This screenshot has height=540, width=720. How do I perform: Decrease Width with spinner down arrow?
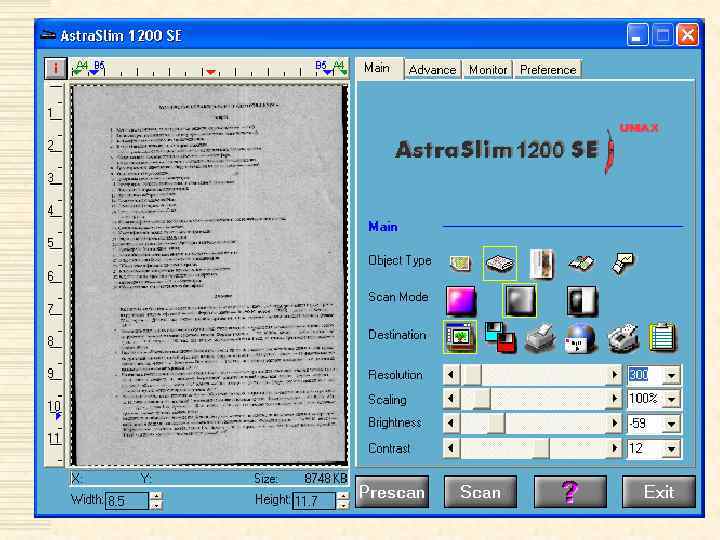point(156,505)
